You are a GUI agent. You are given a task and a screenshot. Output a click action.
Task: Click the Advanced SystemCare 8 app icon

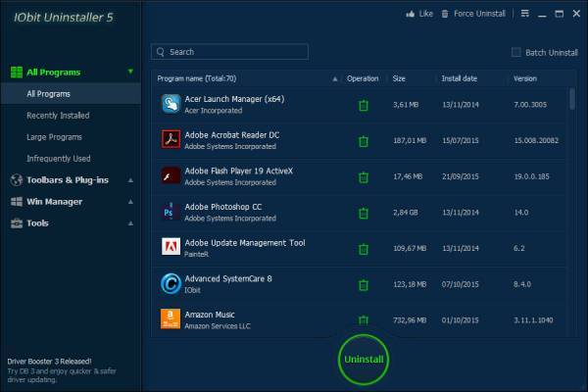coord(171,283)
